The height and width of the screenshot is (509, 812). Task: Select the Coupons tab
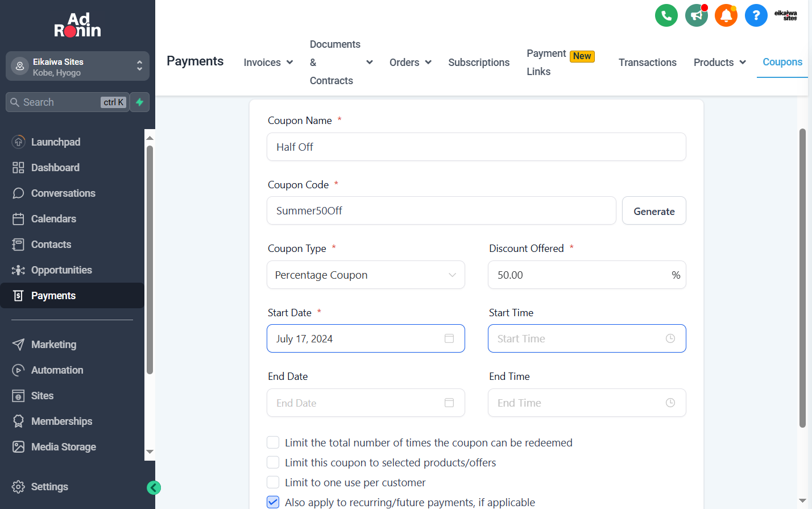pyautogui.click(x=782, y=62)
